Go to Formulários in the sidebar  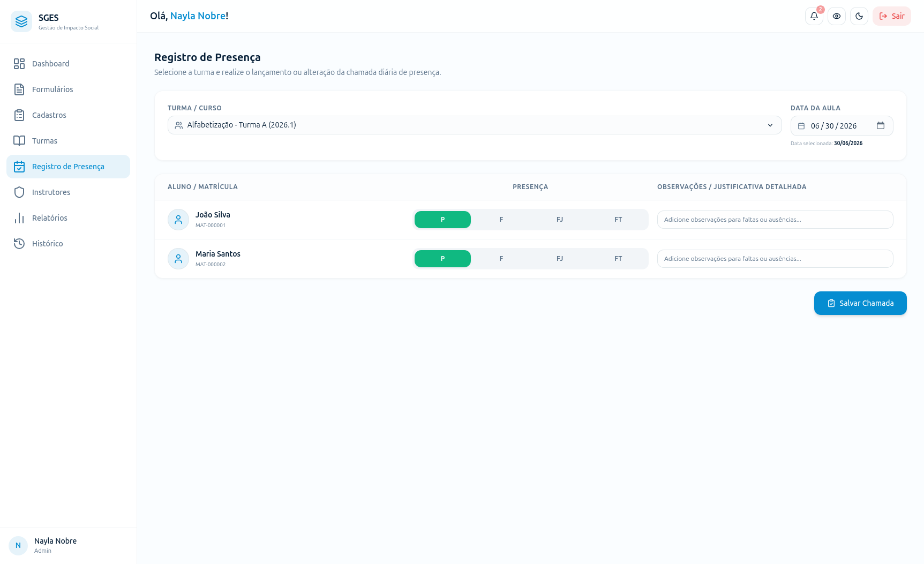(x=68, y=89)
